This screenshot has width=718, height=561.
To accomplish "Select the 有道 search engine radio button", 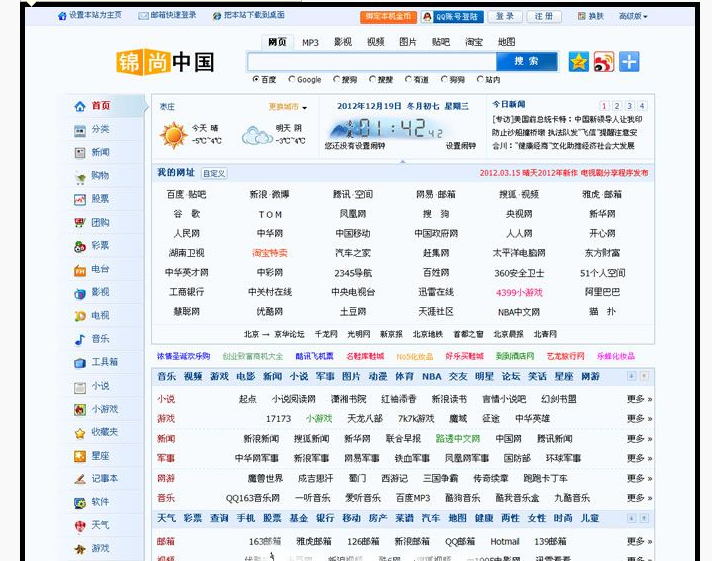I will 408,79.
